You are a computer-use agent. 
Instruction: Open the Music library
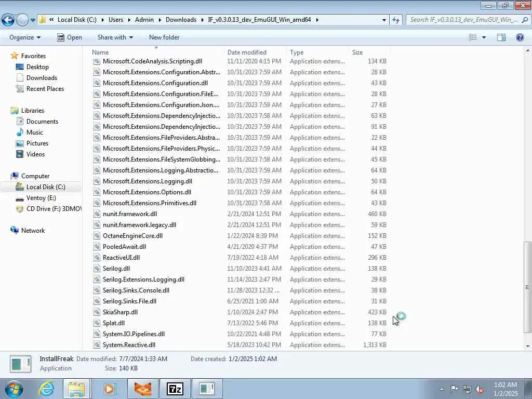pyautogui.click(x=35, y=132)
